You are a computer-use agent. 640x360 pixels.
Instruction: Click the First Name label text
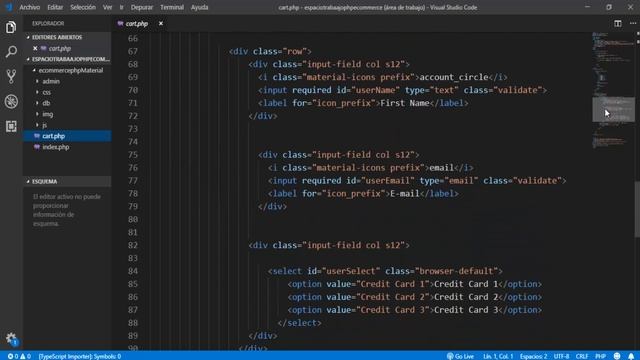[x=404, y=103]
